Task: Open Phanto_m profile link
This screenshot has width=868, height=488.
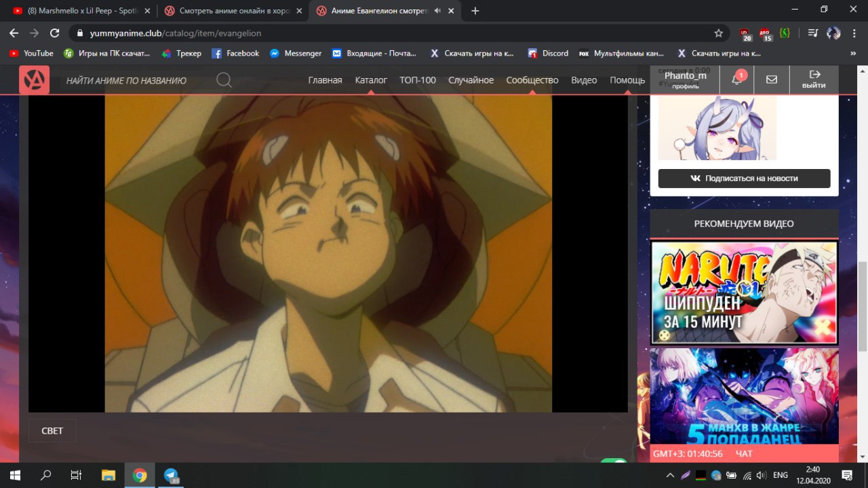Action: 685,79
